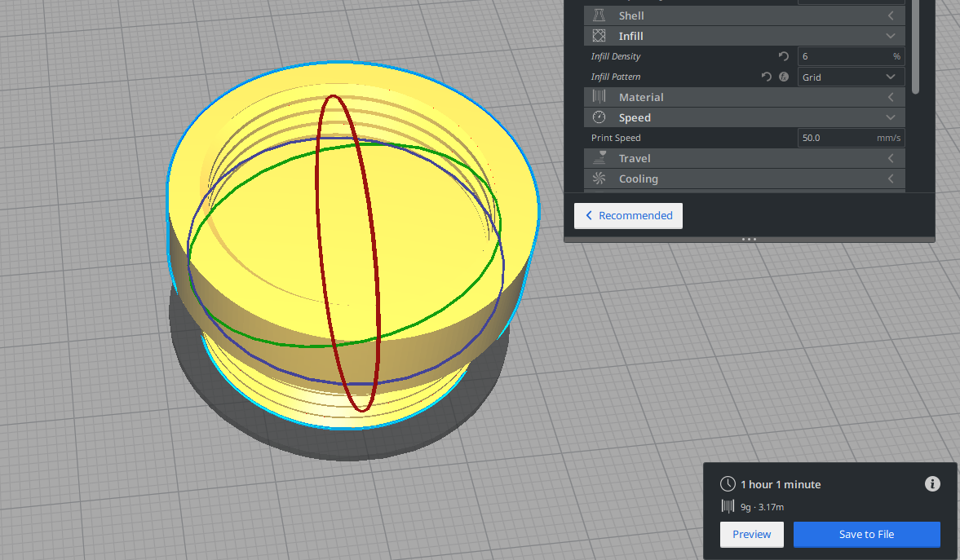Reset Infill Pattern with revert arrow
The image size is (960, 560).
pos(766,77)
